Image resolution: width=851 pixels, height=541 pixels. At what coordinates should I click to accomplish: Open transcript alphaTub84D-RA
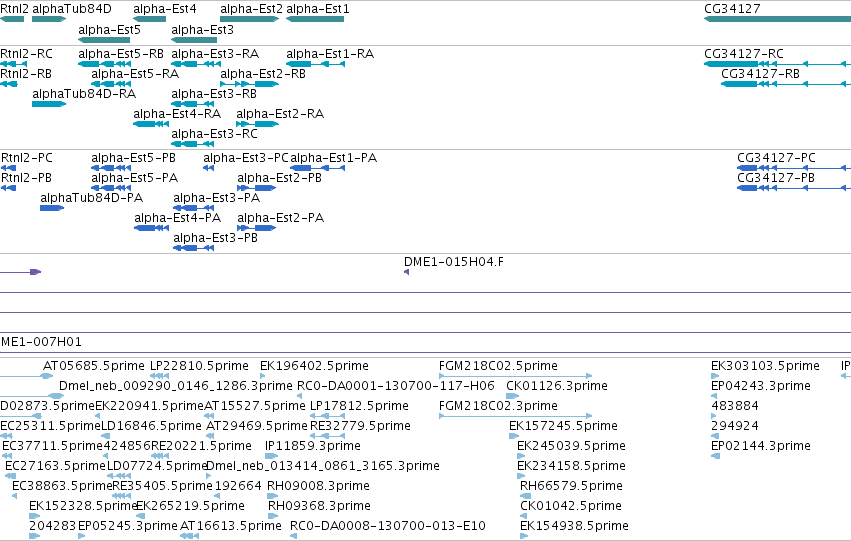coord(84,94)
